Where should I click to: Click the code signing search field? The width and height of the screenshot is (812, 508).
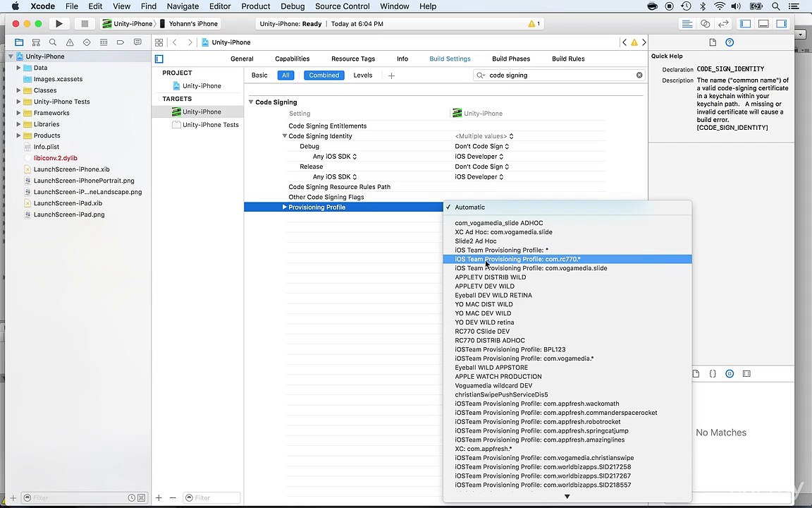click(559, 75)
